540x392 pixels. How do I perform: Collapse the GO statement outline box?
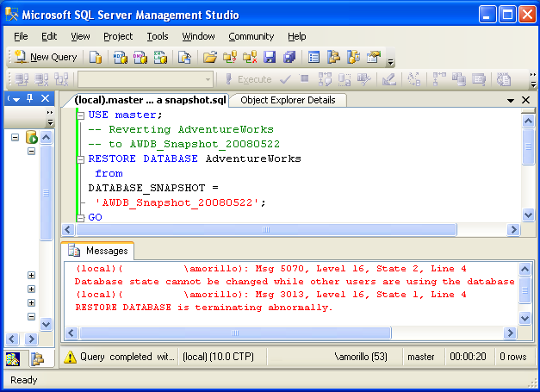coord(81,218)
